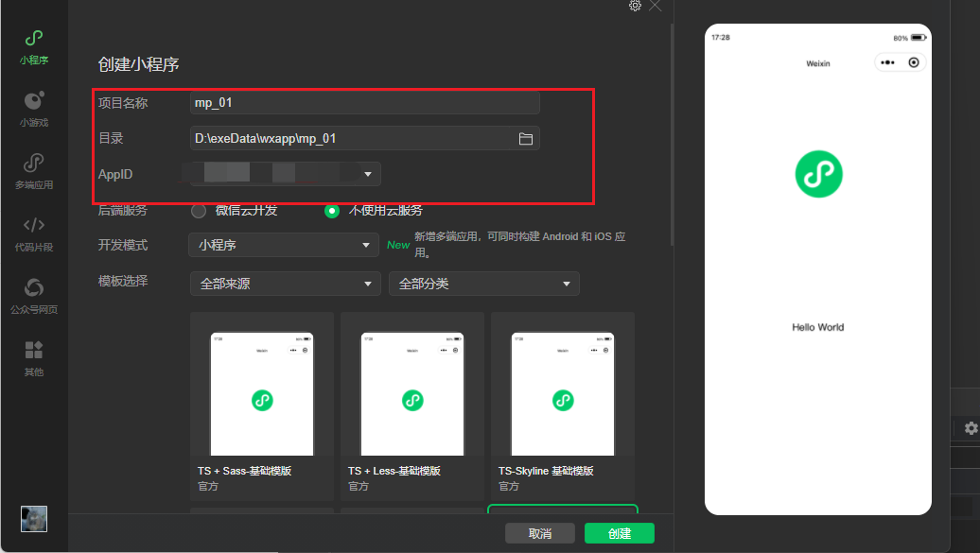
Task: Browse folder icon in 目录 field
Action: [x=526, y=139]
